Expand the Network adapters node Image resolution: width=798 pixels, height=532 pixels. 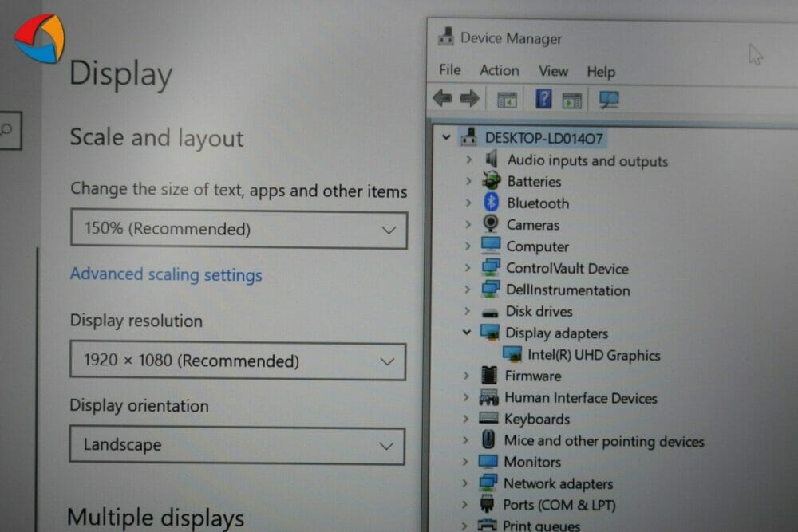464,483
